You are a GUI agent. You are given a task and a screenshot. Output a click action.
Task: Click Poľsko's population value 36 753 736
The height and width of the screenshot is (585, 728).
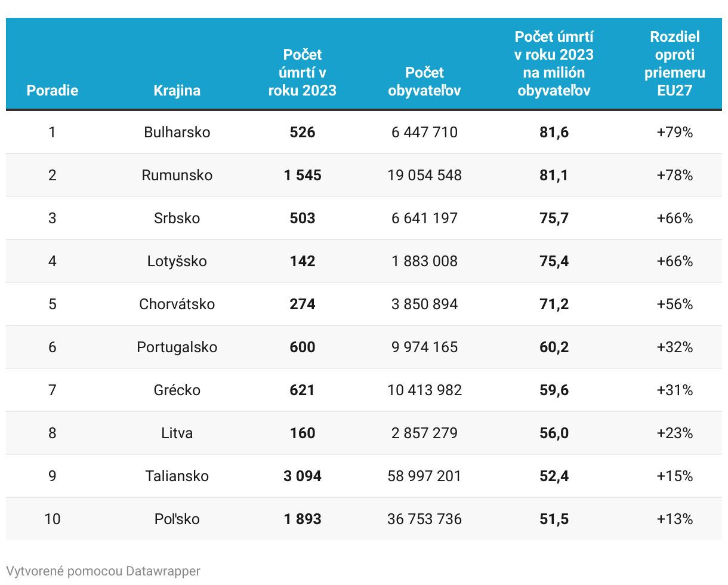tap(424, 519)
